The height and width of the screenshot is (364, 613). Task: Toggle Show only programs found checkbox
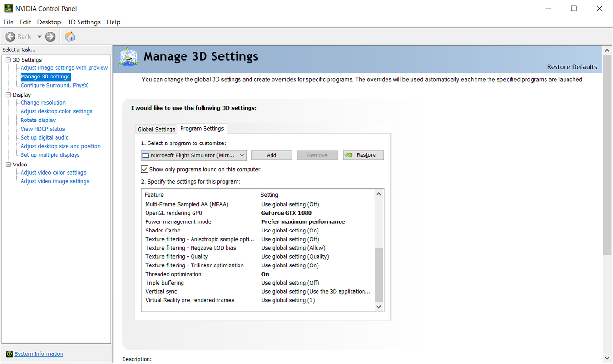(144, 169)
